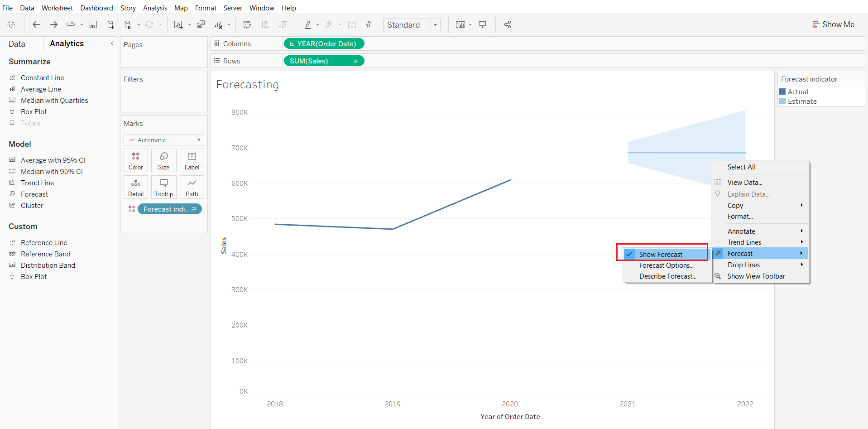Screen dimensions: 868x429
Task: Click the highlight pen toolbar icon
Action: click(x=308, y=24)
